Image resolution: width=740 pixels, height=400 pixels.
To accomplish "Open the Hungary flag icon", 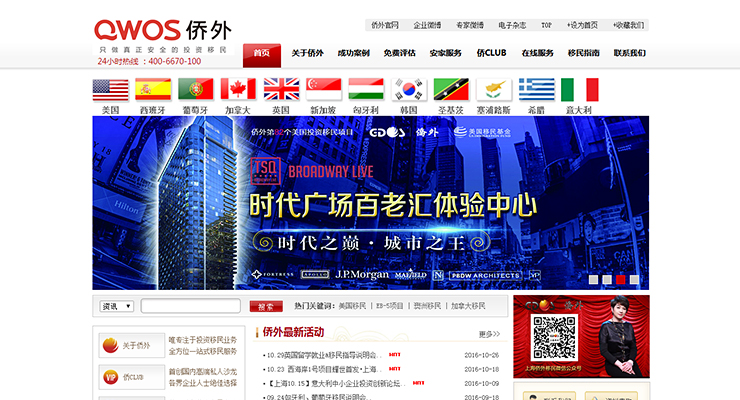I will click(x=366, y=90).
